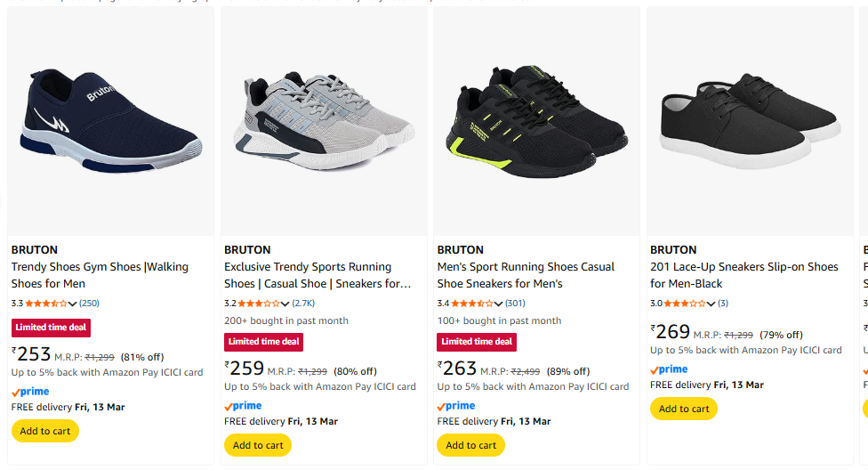Open rating popover chevron on grey shoes
The image size is (868, 470).
tap(286, 304)
